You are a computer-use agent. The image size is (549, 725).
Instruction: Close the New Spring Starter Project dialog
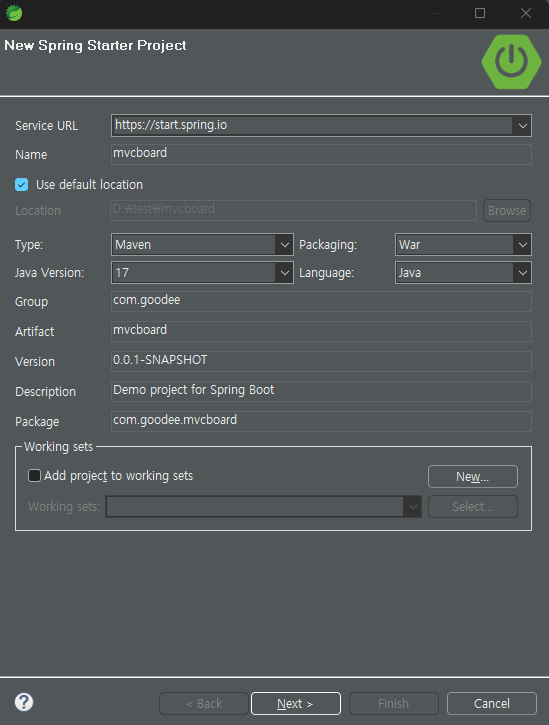525,13
